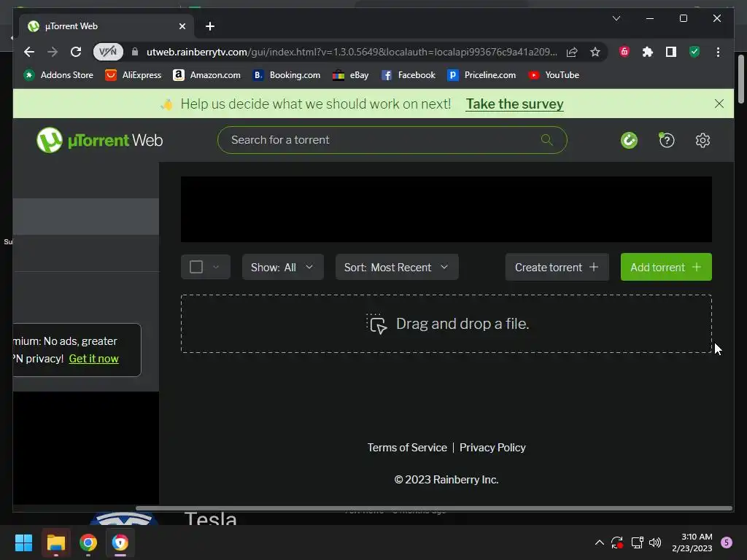Click the Add torrent button

666,267
